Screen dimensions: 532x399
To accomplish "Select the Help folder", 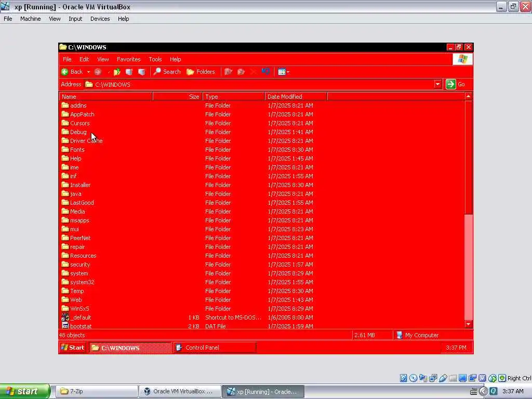I will tap(72, 158).
